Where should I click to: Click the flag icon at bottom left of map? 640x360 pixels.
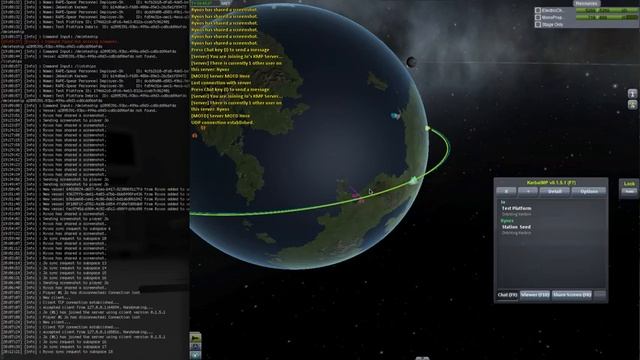pos(196,338)
